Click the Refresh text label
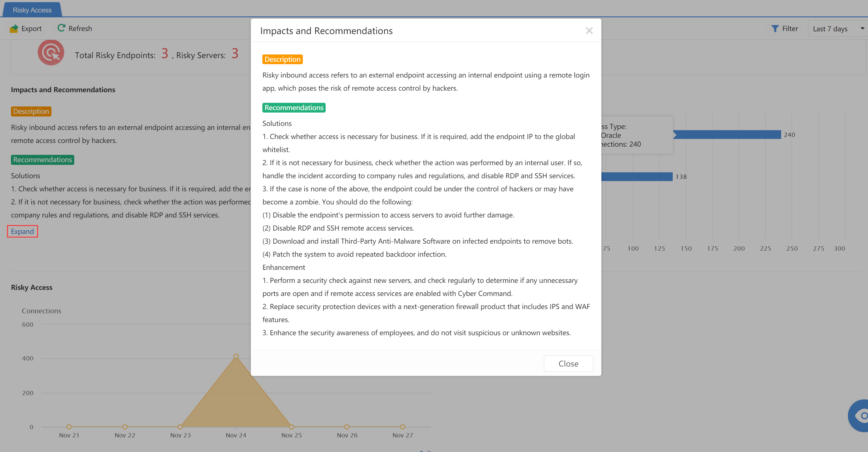The height and width of the screenshot is (452, 868). pos(80,29)
